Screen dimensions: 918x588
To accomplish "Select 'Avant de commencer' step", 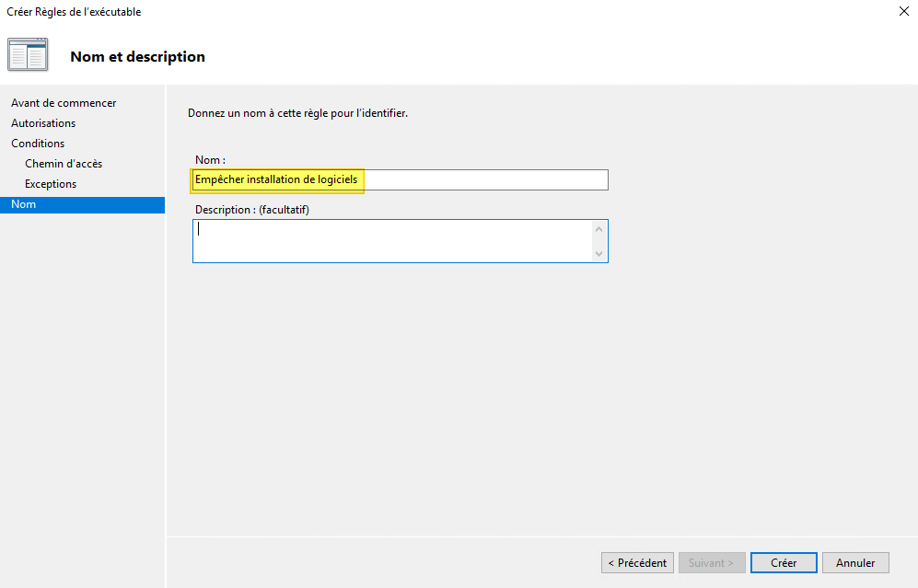I will [x=63, y=102].
